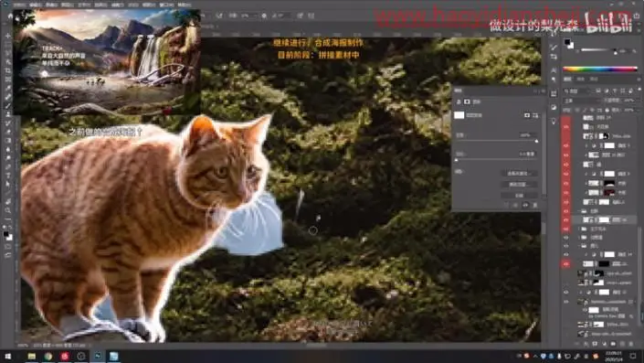Viewport: 644px width, 363px height.
Task: Click the foreground color swatch in toolbar
Action: pyautogui.click(x=6, y=234)
